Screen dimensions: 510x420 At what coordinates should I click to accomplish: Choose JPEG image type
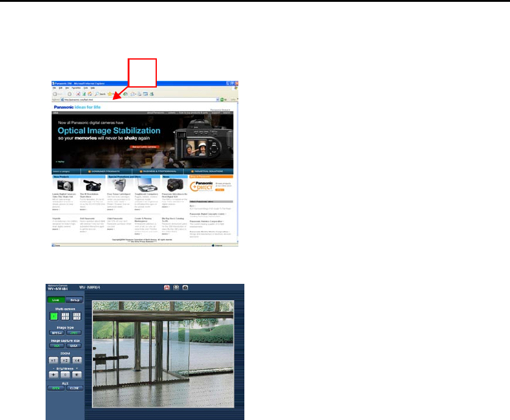coord(74,333)
